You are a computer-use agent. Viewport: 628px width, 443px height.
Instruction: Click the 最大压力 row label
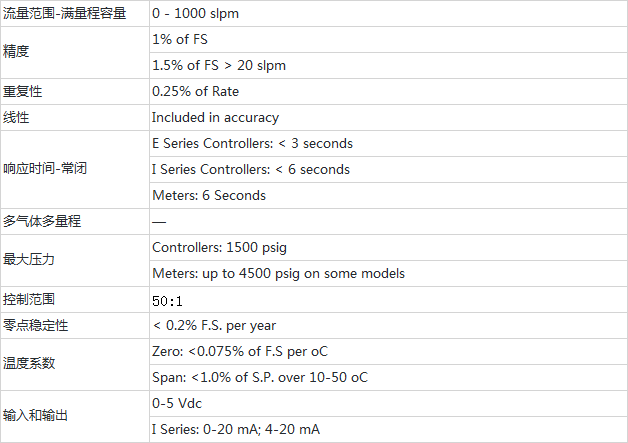(x=29, y=260)
